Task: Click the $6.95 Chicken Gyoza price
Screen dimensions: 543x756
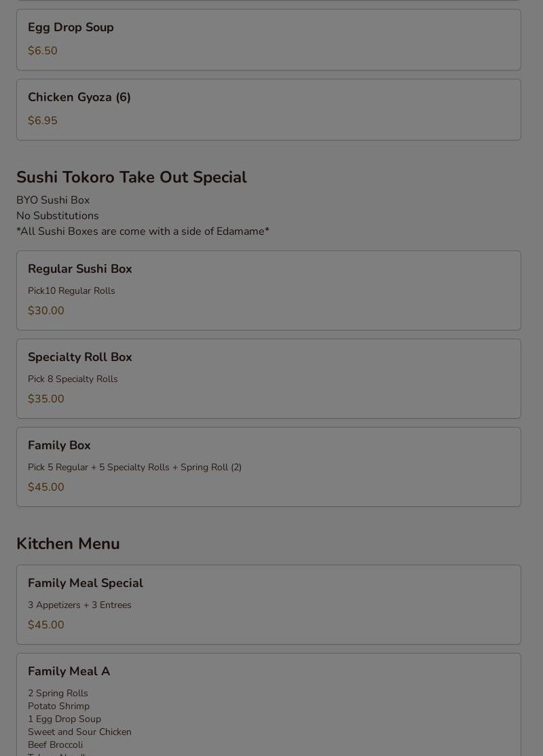Action: 42,121
